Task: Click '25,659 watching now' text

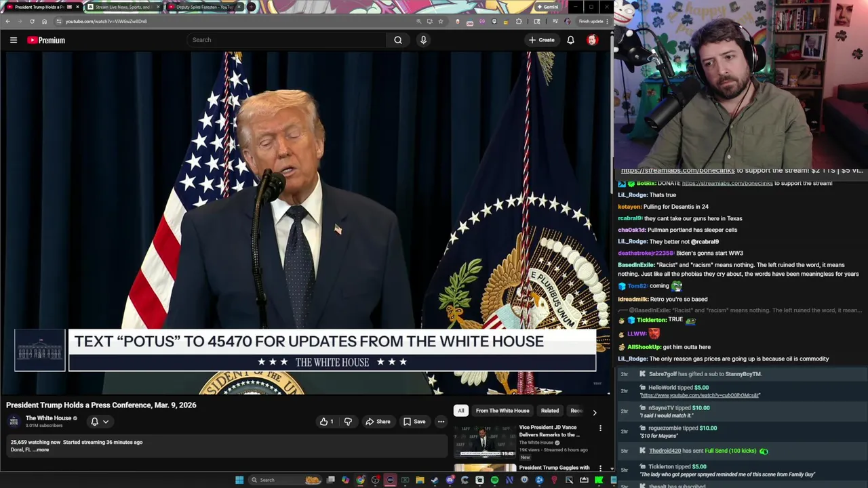Action: (x=35, y=442)
